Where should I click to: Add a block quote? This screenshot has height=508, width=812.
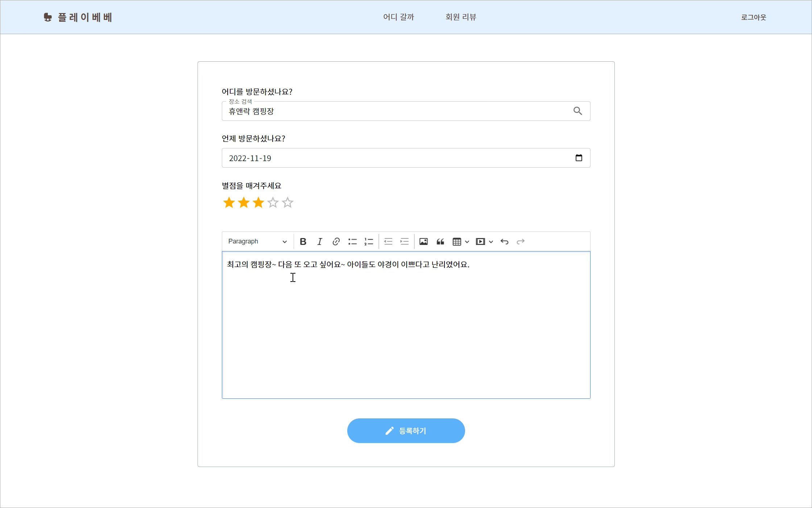coord(440,242)
